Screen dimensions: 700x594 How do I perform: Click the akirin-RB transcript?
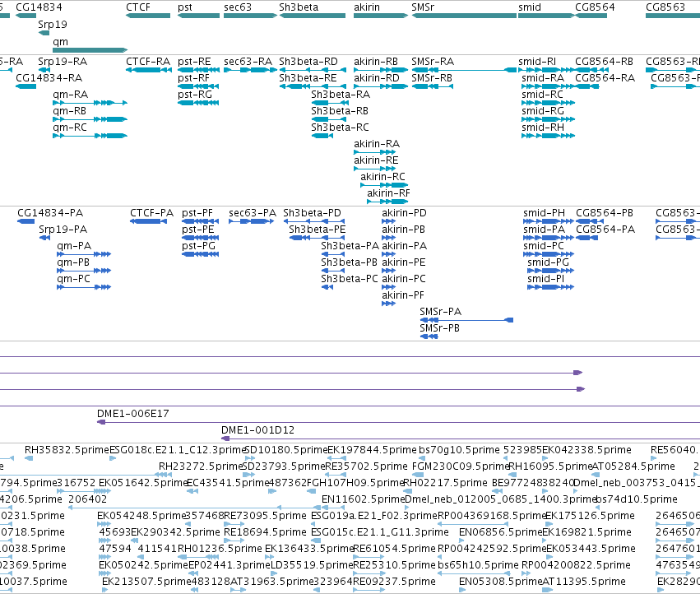tap(381, 70)
